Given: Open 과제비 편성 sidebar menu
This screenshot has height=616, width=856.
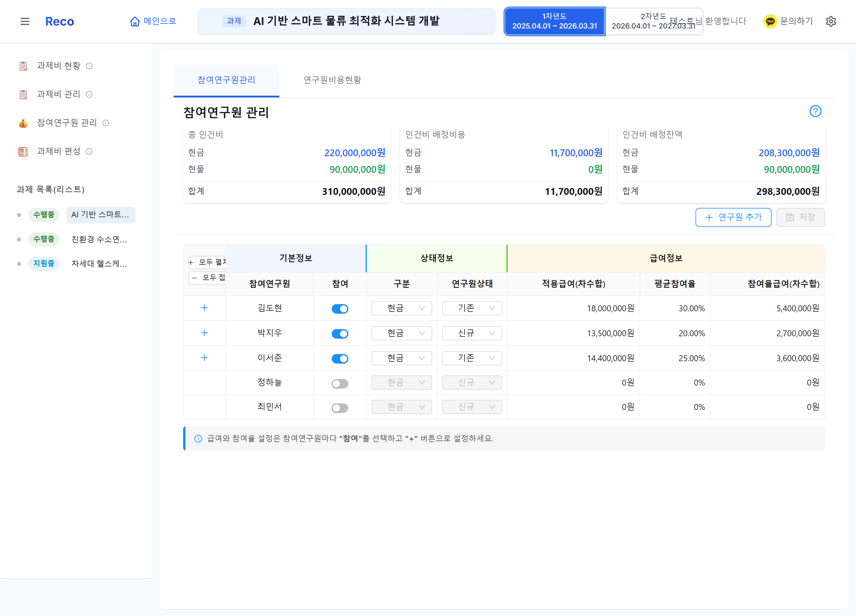Looking at the screenshot, I should tap(59, 152).
